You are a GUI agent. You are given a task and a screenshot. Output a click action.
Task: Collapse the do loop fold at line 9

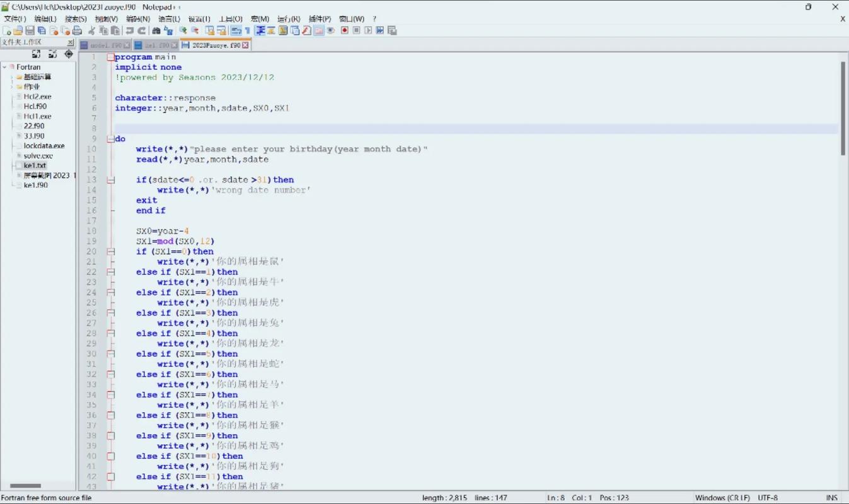click(110, 139)
